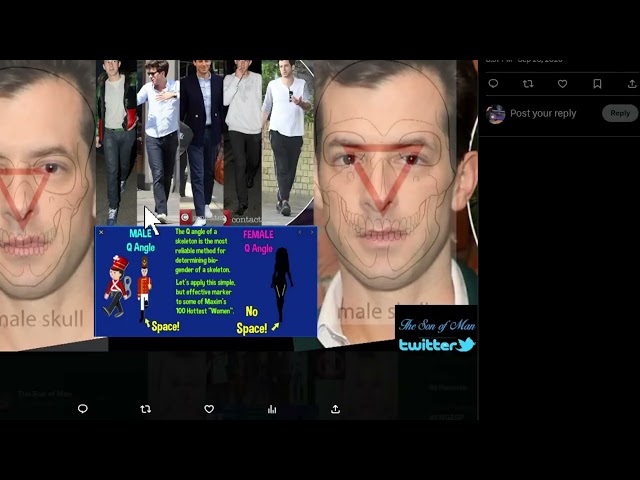This screenshot has height=480, width=640.
Task: Click 'The Son of Man' script text
Action: point(437,325)
